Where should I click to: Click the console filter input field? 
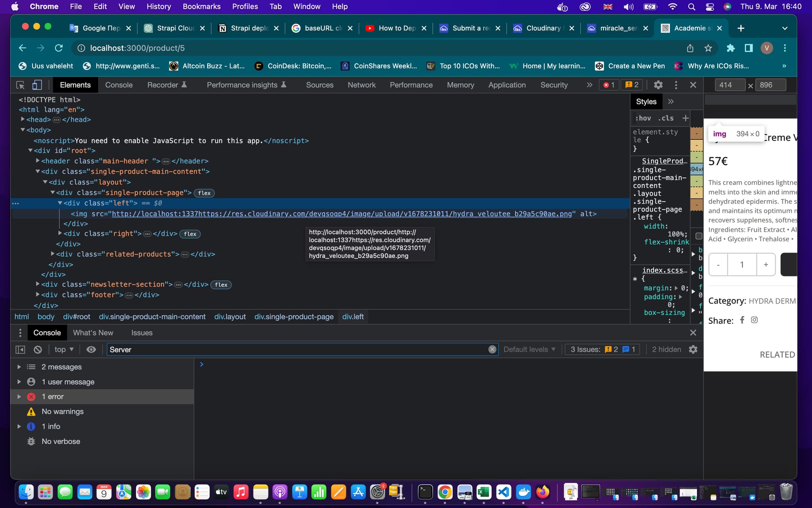click(x=296, y=350)
